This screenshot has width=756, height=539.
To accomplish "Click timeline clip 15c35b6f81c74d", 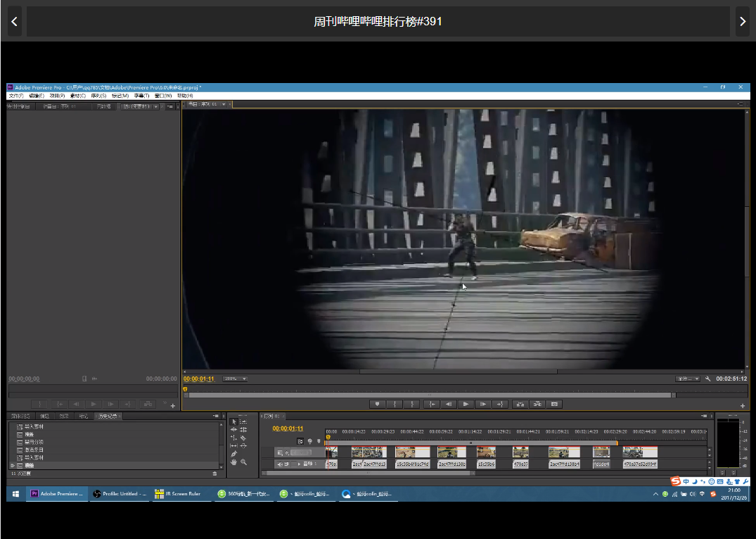I will point(412,464).
